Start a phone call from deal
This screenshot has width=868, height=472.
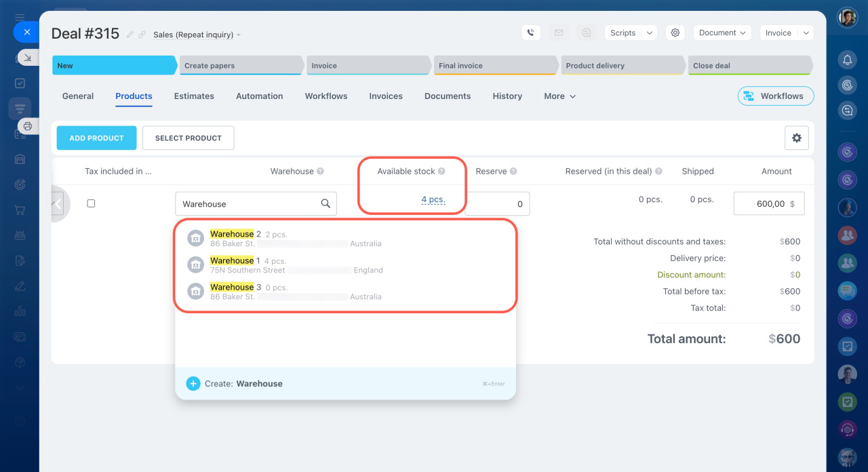tap(531, 33)
